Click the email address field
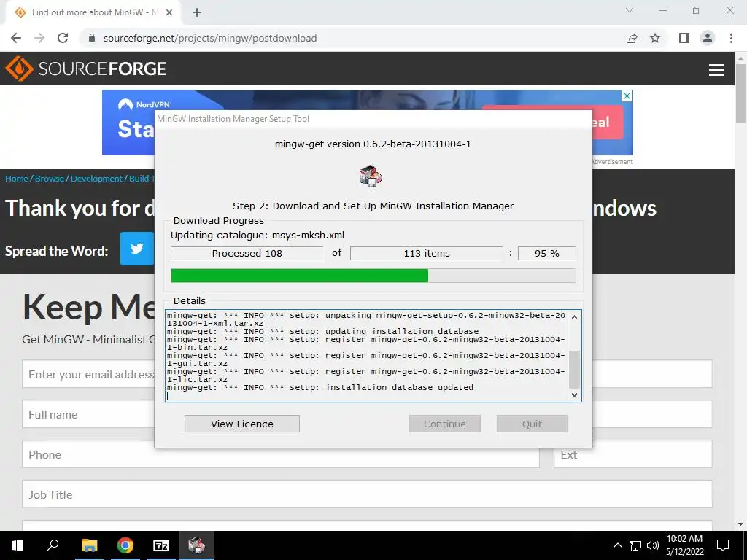The image size is (747, 560). pyautogui.click(x=88, y=374)
